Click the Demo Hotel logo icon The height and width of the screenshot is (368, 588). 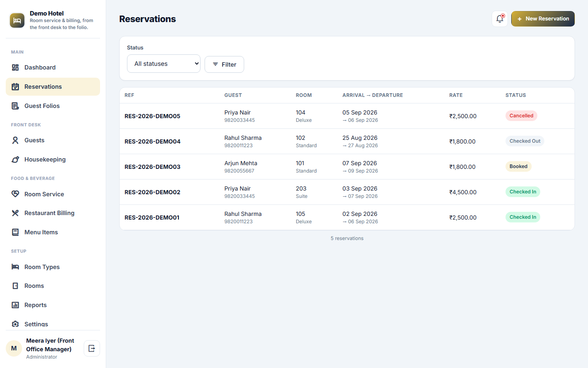coord(17,20)
